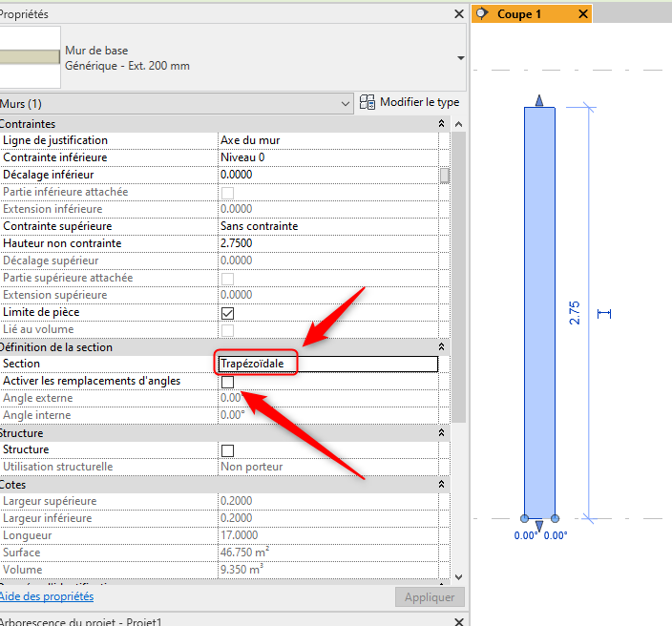Enable Activer les remplacements d'angles checkbox
Image resolution: width=672 pixels, height=626 pixels.
coord(227,382)
